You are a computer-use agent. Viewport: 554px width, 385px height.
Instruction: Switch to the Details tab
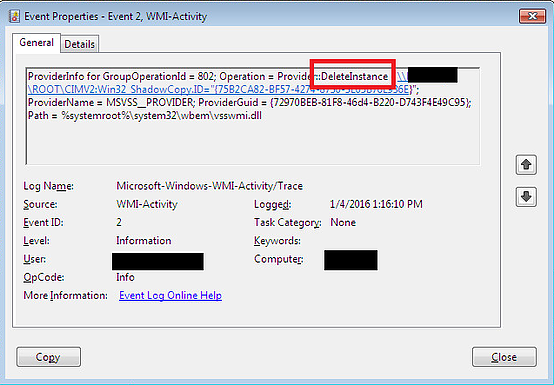tap(79, 45)
